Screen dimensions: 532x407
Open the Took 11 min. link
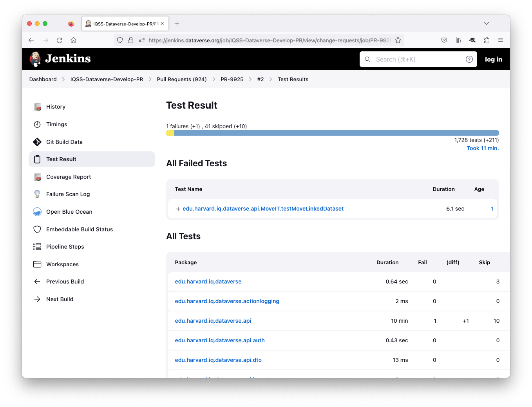tap(482, 148)
